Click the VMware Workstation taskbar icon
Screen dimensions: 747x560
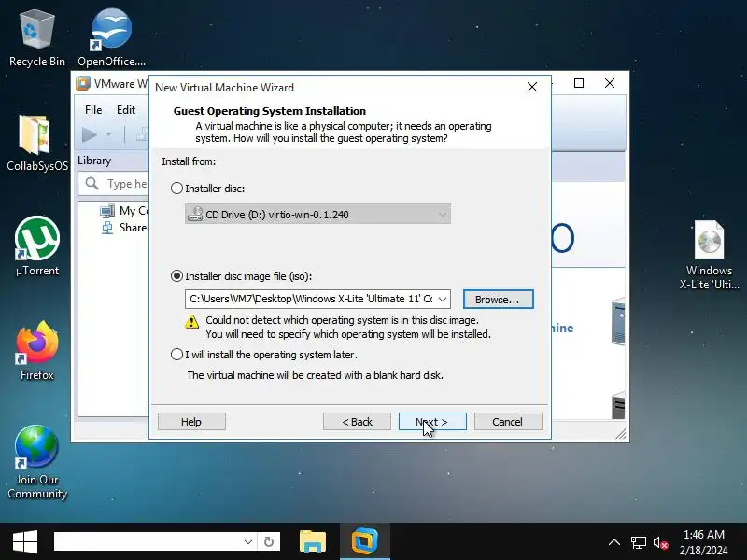click(365, 542)
